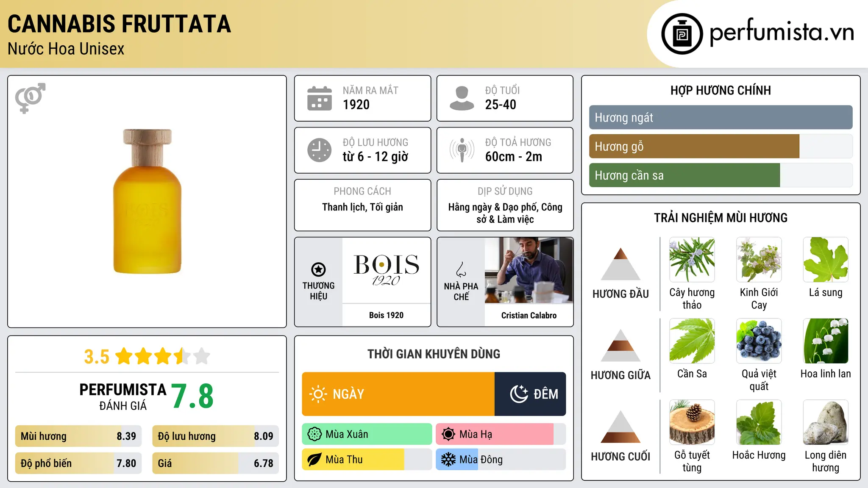868x488 pixels.
Task: Click the Mùi hương 8.39 score bar
Action: (78, 436)
